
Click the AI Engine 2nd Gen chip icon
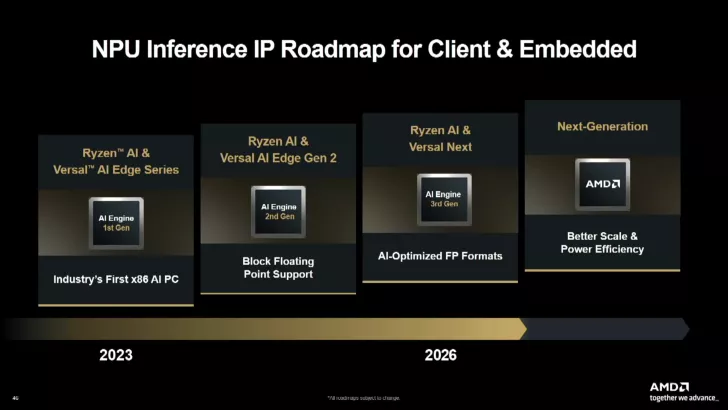278,212
